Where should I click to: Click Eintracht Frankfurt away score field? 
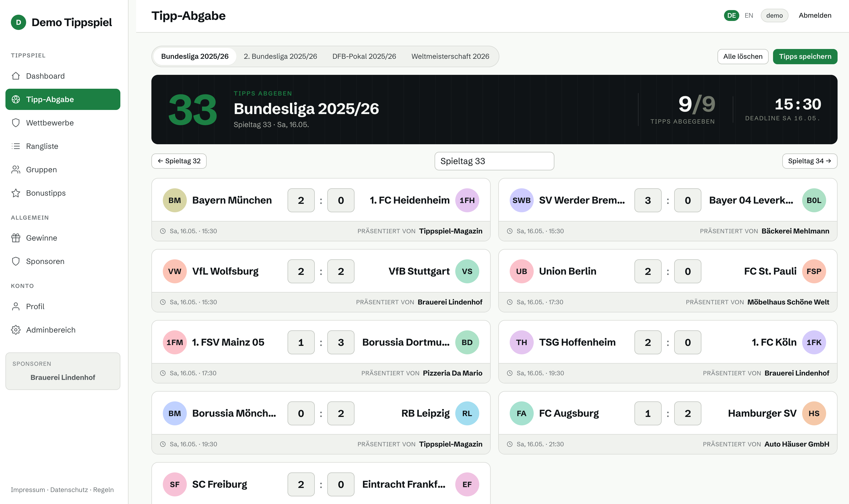coord(341,484)
